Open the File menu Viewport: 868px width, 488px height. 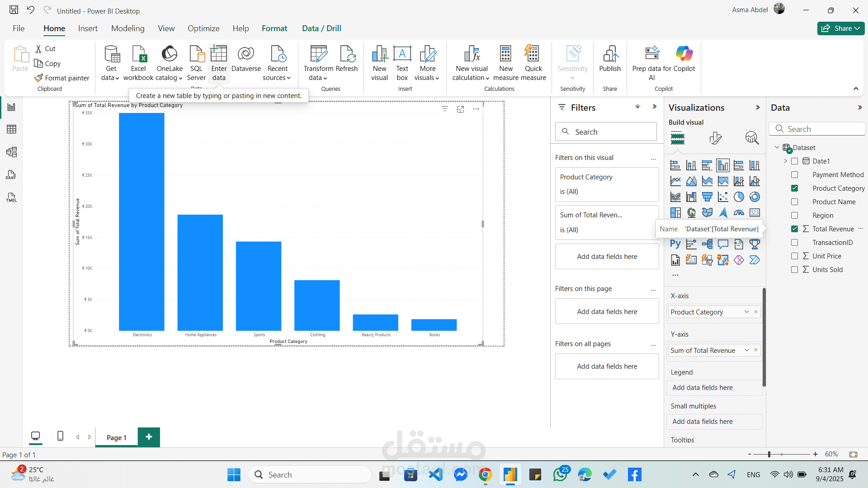pyautogui.click(x=19, y=28)
